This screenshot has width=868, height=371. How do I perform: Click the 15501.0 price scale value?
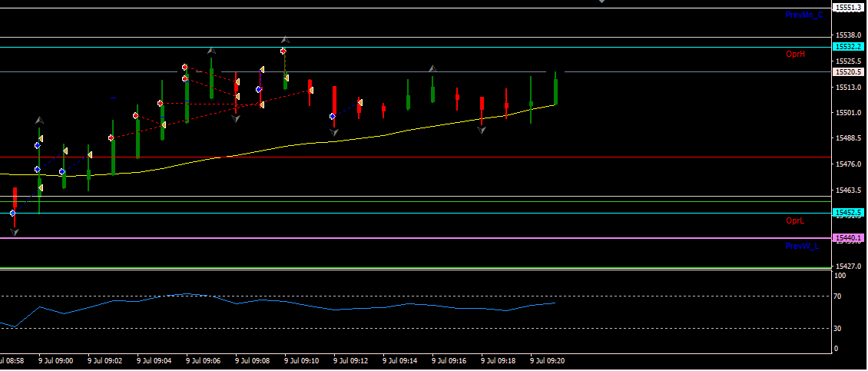pyautogui.click(x=849, y=113)
